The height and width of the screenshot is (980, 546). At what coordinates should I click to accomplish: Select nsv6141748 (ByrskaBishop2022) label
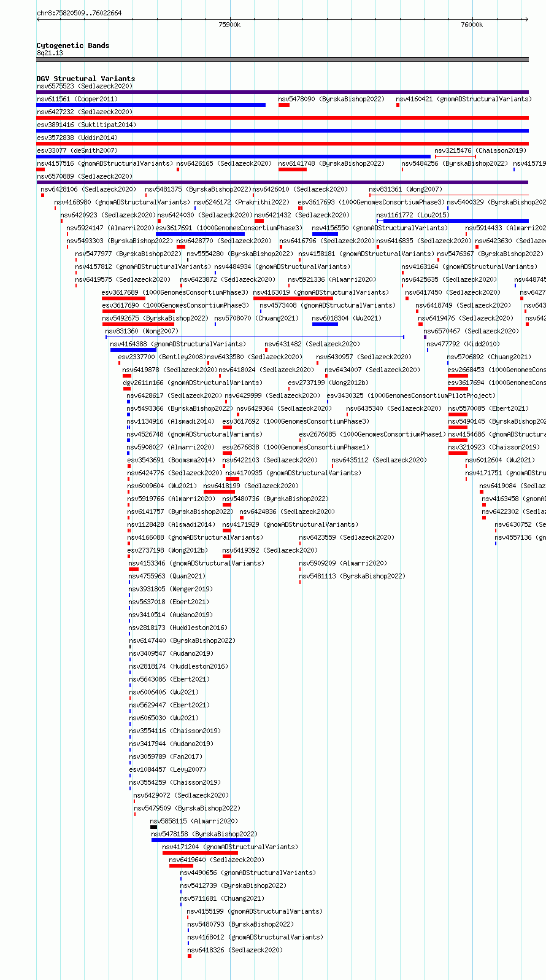point(331,163)
